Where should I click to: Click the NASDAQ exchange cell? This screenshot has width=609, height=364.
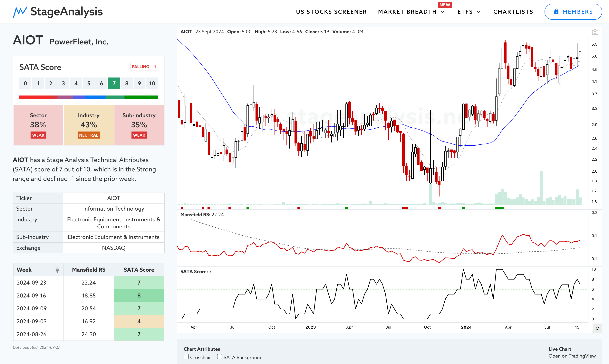(114, 248)
